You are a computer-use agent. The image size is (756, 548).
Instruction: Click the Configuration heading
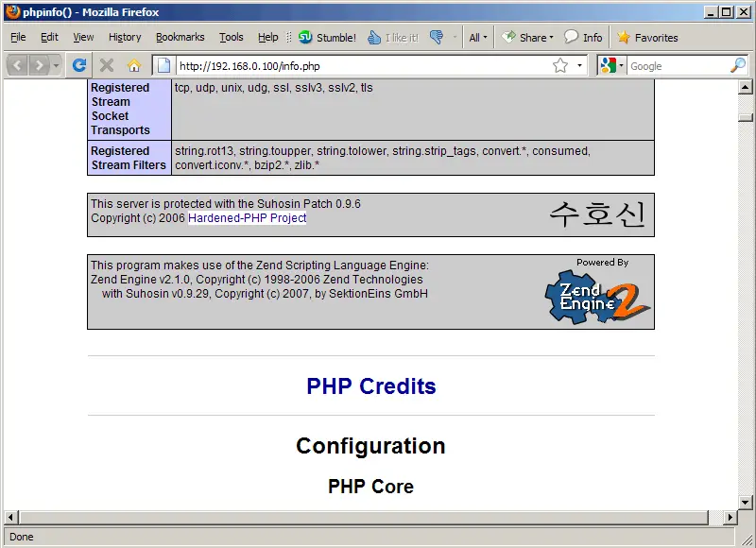click(370, 446)
